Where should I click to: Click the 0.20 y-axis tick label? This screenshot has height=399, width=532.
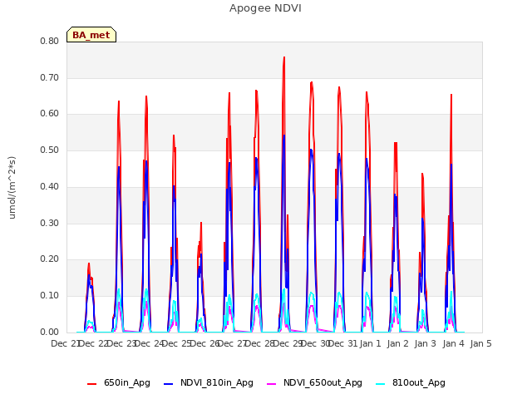pos(50,259)
